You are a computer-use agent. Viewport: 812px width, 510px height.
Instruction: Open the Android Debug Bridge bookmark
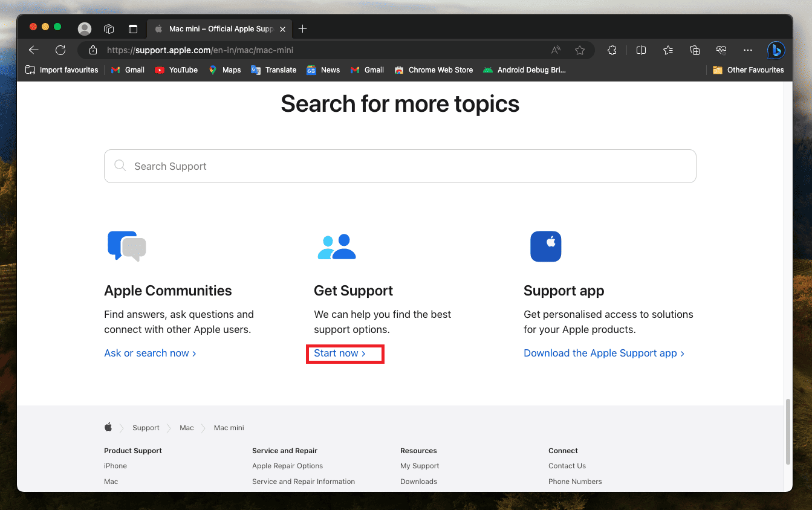(x=524, y=70)
